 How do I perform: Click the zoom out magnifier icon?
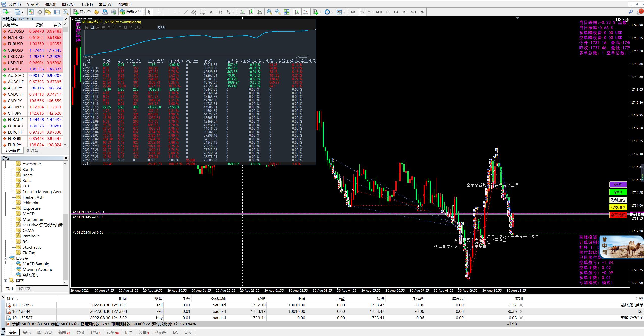pos(278,12)
